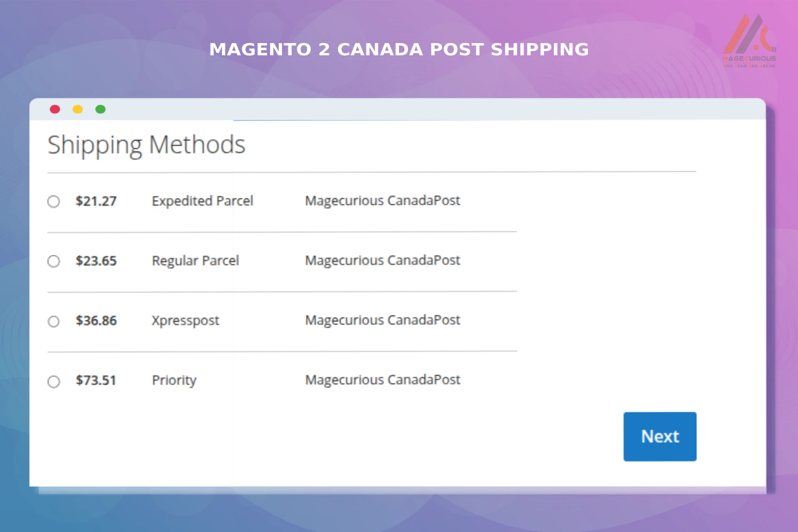Select the $73.51 Priority shipping radio
Image resolution: width=798 pixels, height=532 pixels.
54,381
